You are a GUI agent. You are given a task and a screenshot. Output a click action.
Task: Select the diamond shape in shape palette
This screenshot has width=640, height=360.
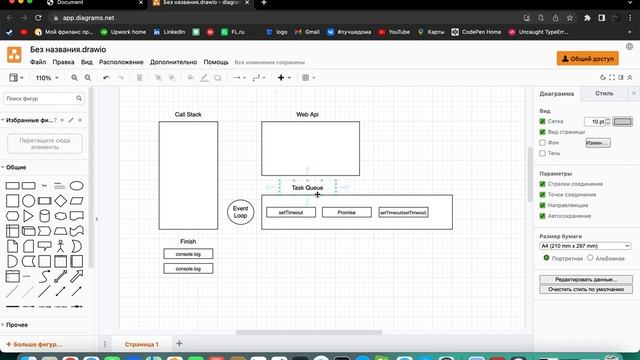(x=60, y=201)
